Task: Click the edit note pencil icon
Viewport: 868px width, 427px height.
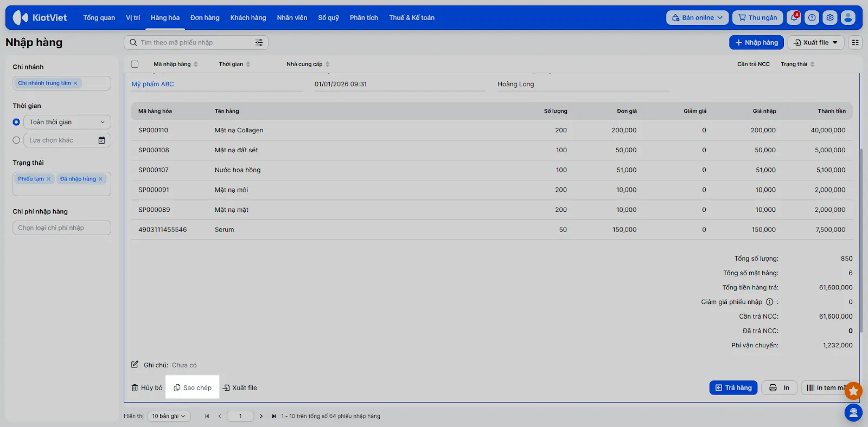Action: [135, 365]
